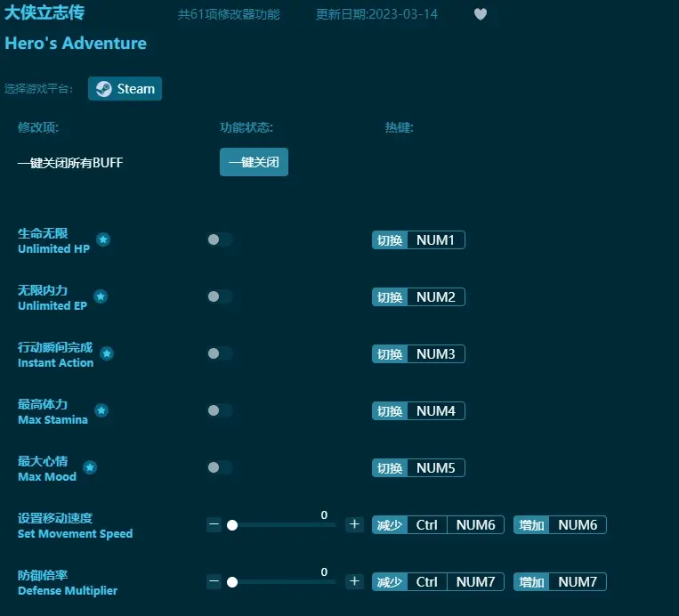Click the 切换 NUM3 hotkey box
Screen dimensions: 679x616
pyautogui.click(x=418, y=354)
